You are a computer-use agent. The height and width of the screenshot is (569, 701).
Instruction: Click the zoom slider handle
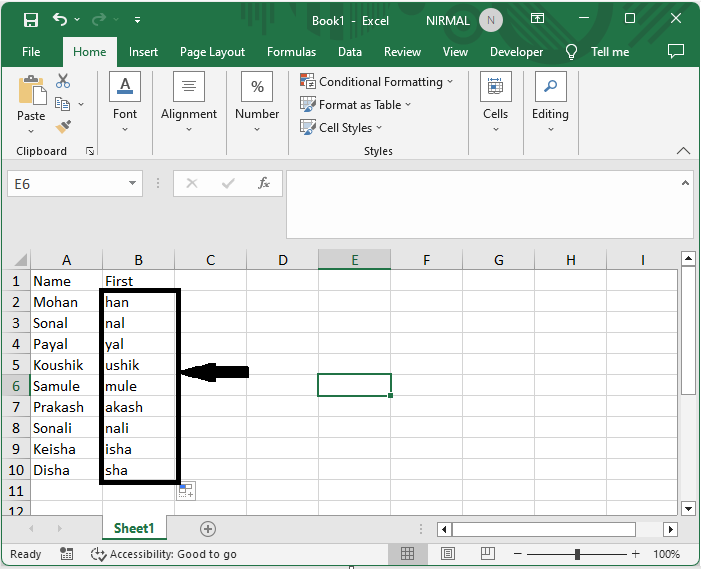577,554
